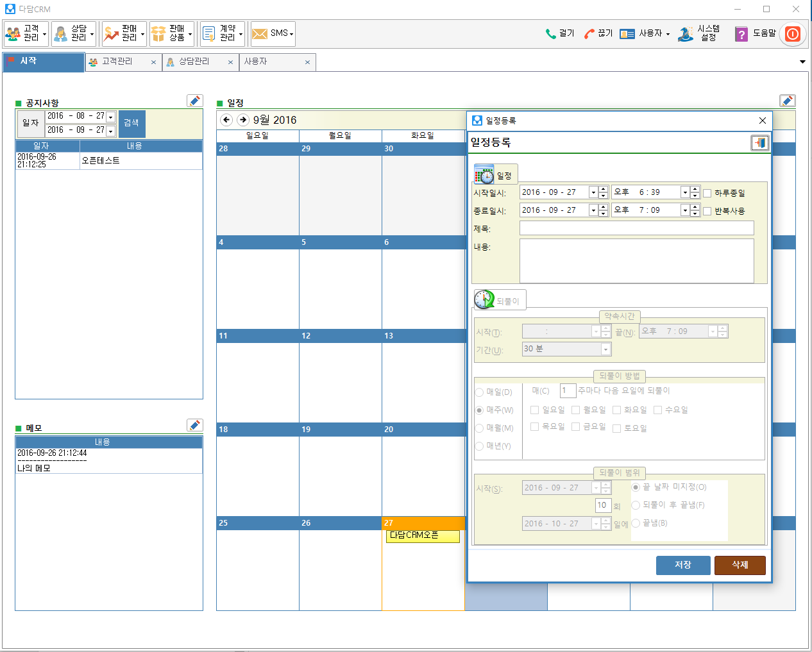Enable the 반복사용 checkbox
Screen dimensions: 812x652
(x=707, y=211)
